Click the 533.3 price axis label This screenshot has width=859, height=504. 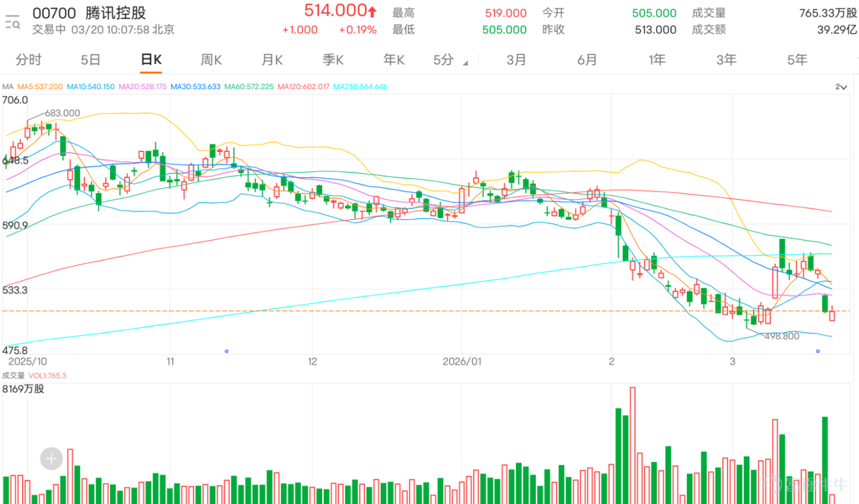(15, 290)
